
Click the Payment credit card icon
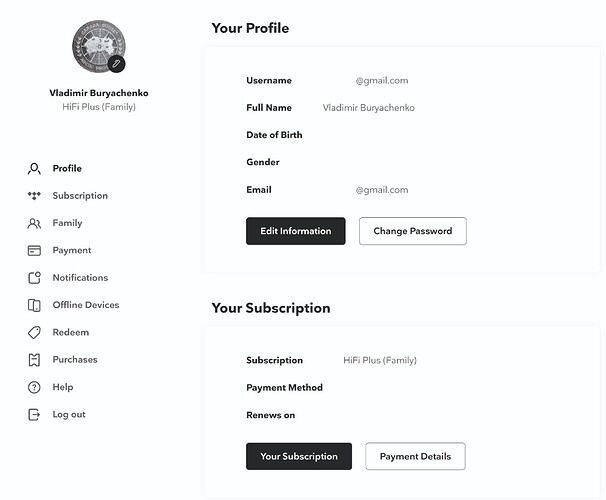[x=34, y=250]
